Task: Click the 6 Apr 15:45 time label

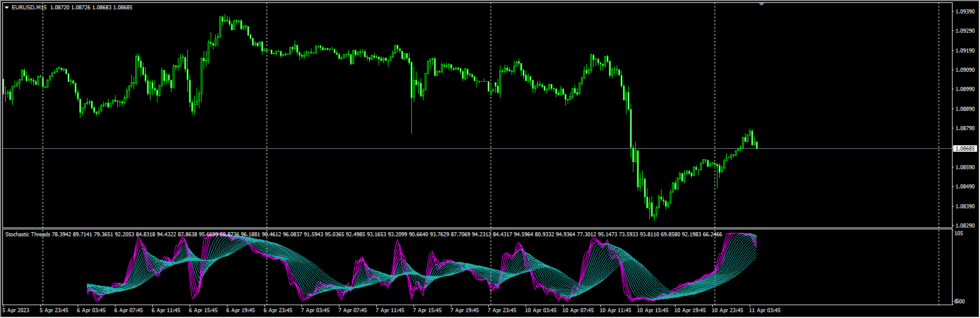Action: click(x=203, y=310)
